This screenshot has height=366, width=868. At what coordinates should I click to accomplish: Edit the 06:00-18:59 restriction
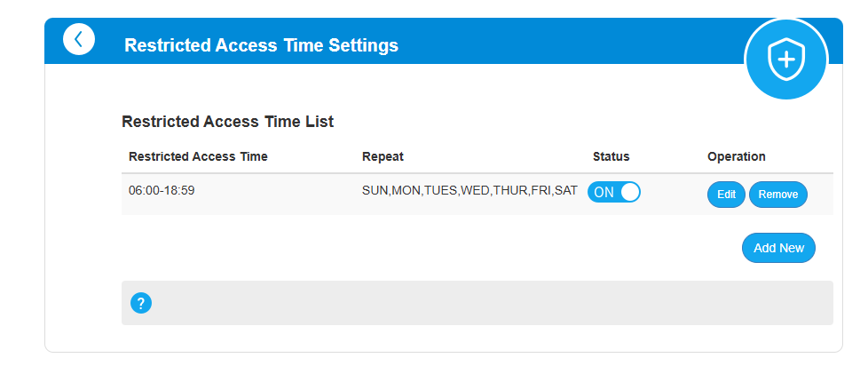click(726, 195)
